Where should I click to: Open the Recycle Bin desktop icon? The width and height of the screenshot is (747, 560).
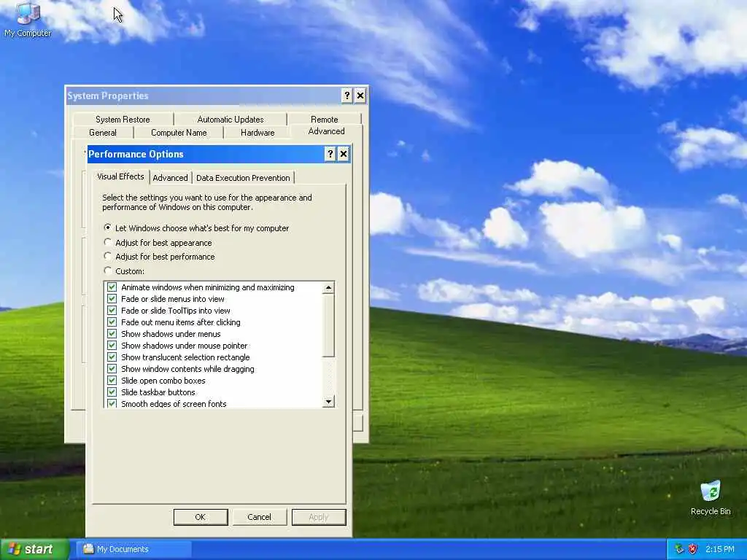click(711, 497)
